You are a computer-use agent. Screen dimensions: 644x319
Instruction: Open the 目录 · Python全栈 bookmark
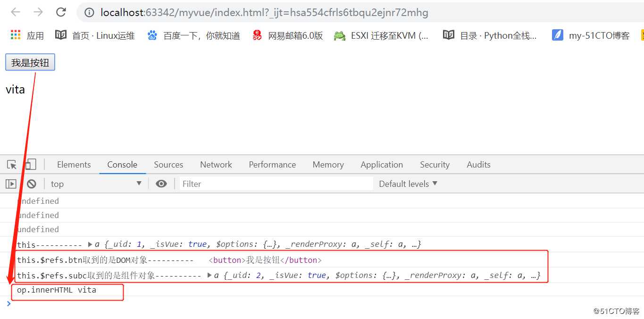point(490,35)
